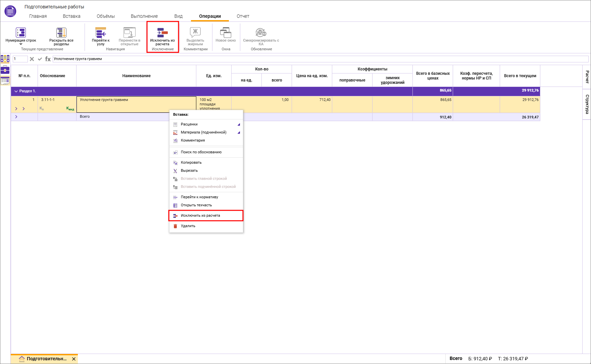Close the Подготовительн... document tab

(74, 359)
